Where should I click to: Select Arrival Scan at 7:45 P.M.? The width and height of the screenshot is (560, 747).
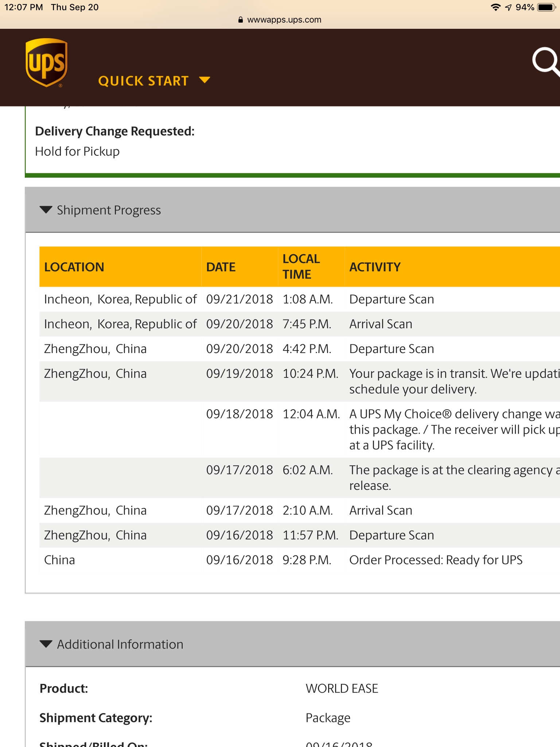(381, 324)
